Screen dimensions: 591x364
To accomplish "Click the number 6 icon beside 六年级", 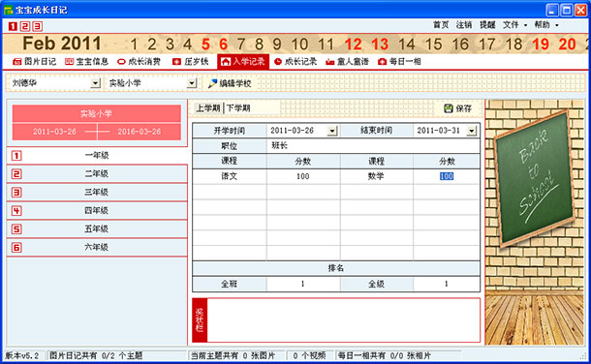I will click(16, 248).
